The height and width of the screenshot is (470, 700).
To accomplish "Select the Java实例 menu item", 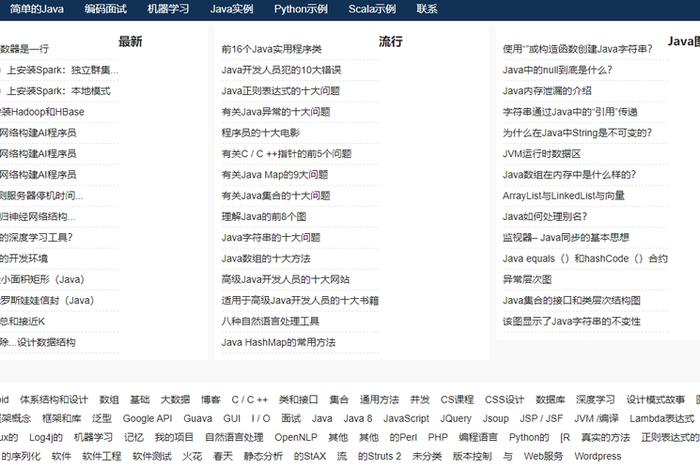I will pyautogui.click(x=232, y=9).
